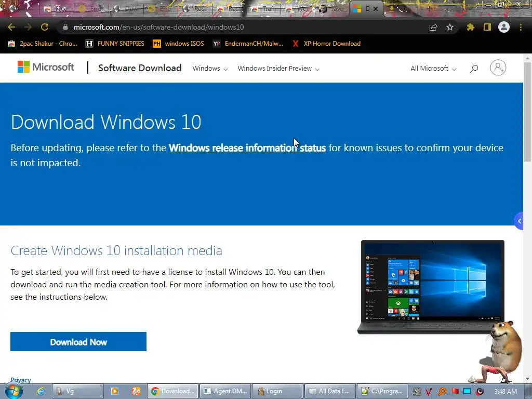
Task: Open the media player taskbar icon
Action: coord(115,391)
